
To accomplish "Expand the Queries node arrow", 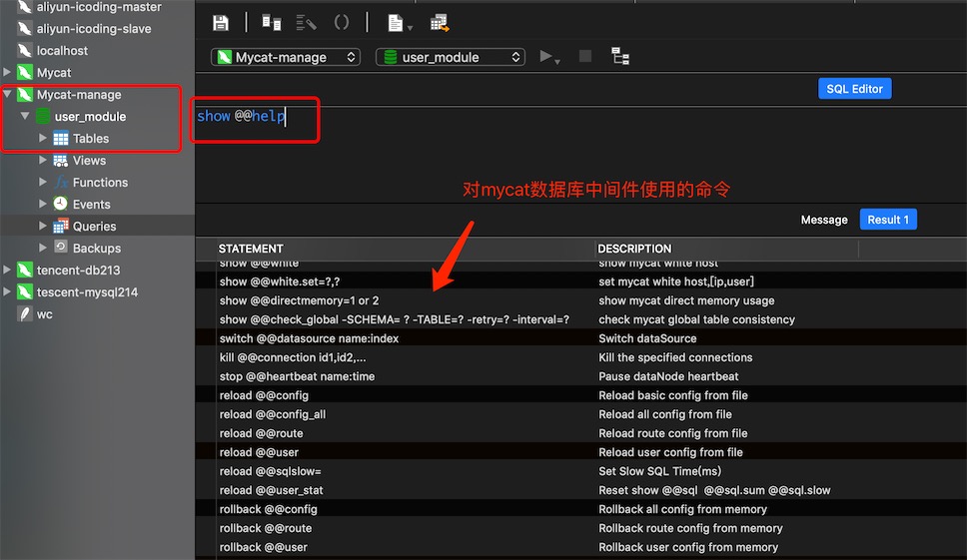I will point(43,226).
